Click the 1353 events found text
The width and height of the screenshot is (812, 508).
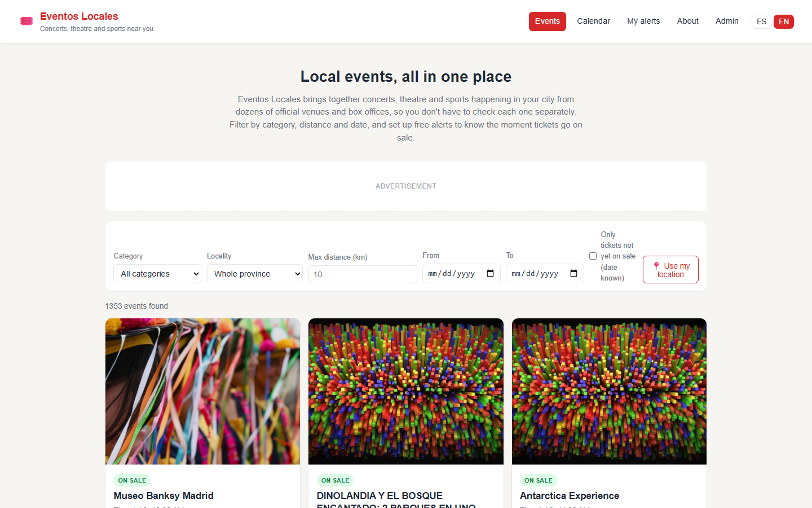pyautogui.click(x=136, y=306)
